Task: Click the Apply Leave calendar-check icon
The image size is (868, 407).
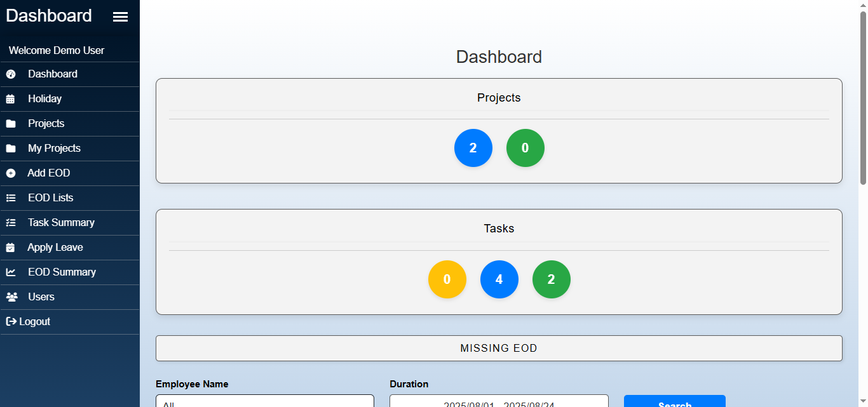Action: [x=11, y=248]
